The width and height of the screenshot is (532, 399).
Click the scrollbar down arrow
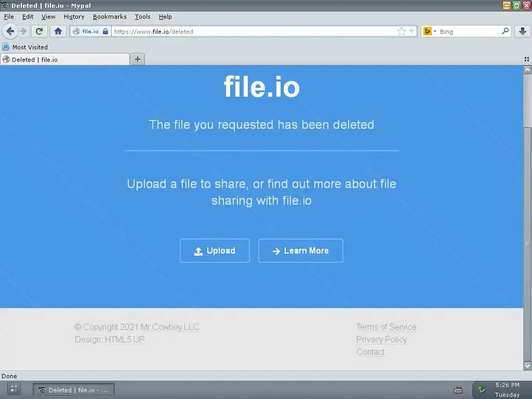coord(527,366)
